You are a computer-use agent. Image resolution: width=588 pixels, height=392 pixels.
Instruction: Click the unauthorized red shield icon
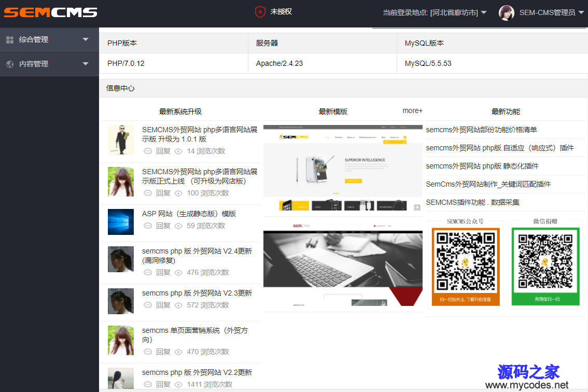tap(260, 12)
